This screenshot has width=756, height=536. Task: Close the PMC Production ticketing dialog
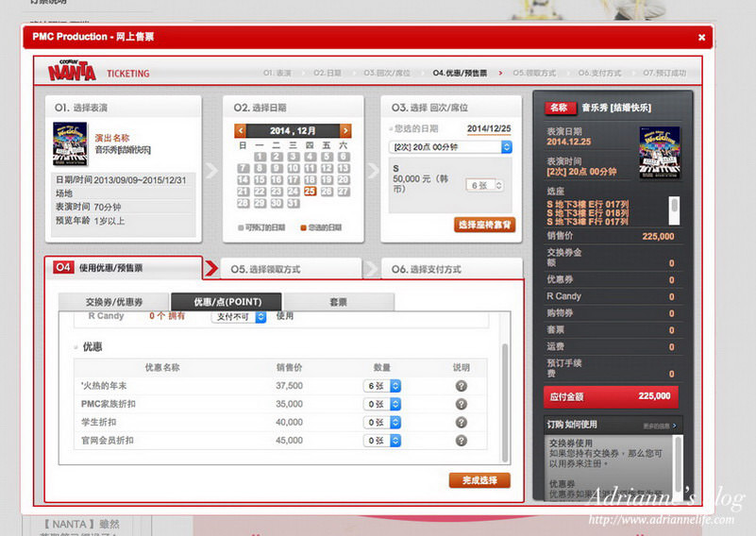pos(701,37)
